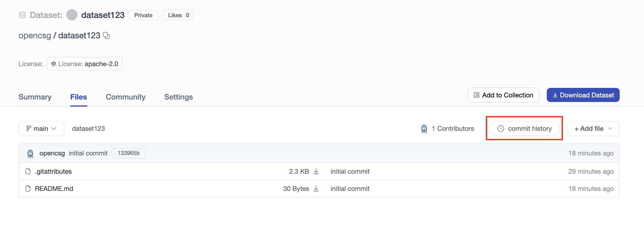644x244 pixels.
Task: Open the .gitattributes file
Action: (x=53, y=171)
